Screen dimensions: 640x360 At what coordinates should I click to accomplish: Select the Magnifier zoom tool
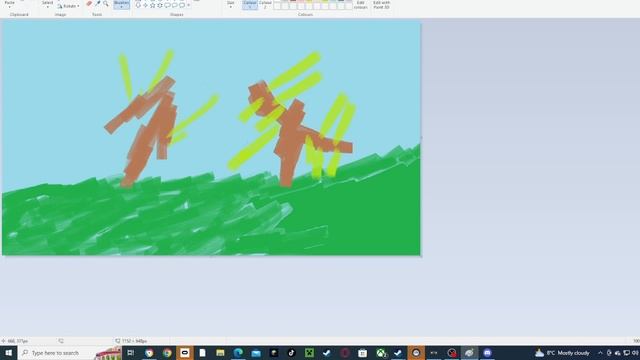click(x=106, y=4)
